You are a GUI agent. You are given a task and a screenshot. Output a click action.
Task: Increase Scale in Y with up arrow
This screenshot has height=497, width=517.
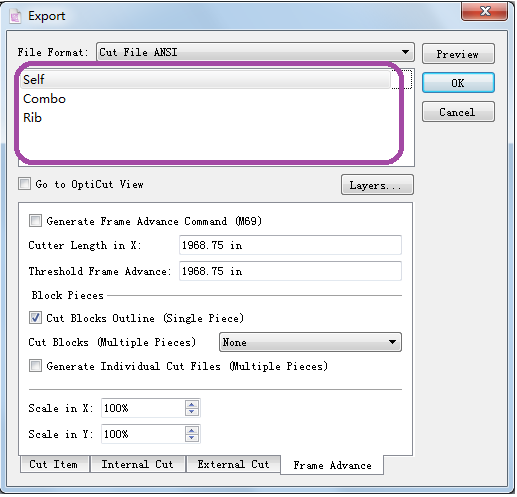[192, 431]
